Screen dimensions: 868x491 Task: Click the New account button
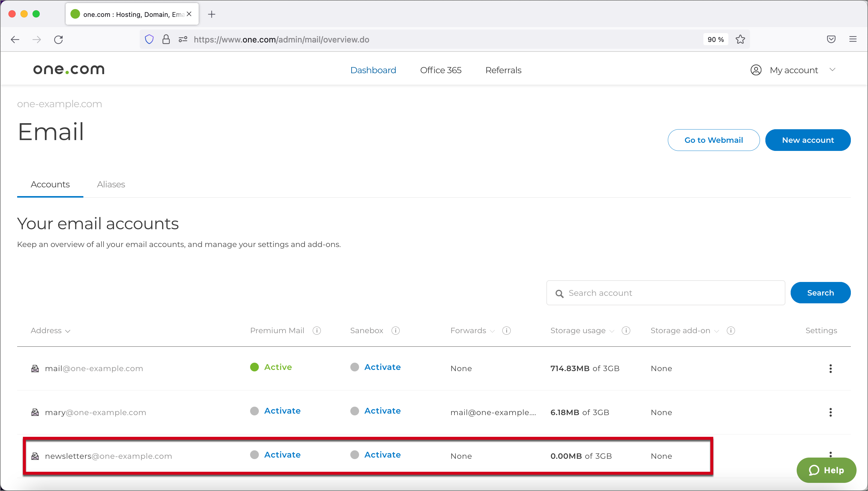808,140
